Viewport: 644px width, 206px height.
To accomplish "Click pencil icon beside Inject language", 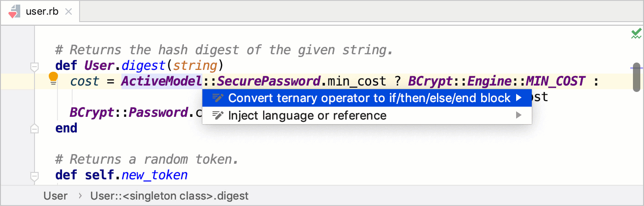I will [x=218, y=115].
